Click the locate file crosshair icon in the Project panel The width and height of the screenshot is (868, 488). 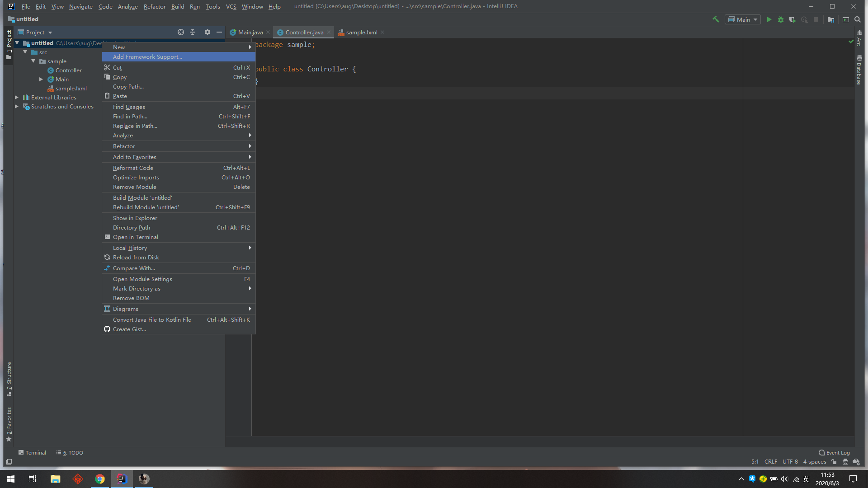pos(181,32)
